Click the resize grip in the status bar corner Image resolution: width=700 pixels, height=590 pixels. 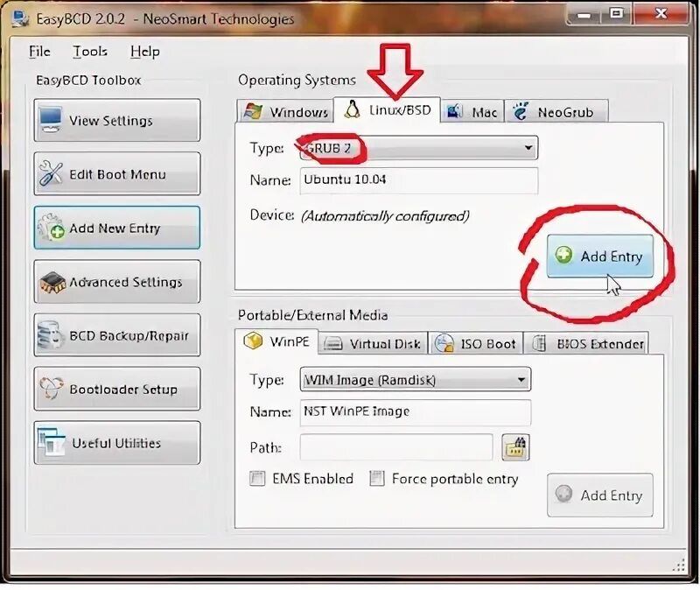point(679,565)
